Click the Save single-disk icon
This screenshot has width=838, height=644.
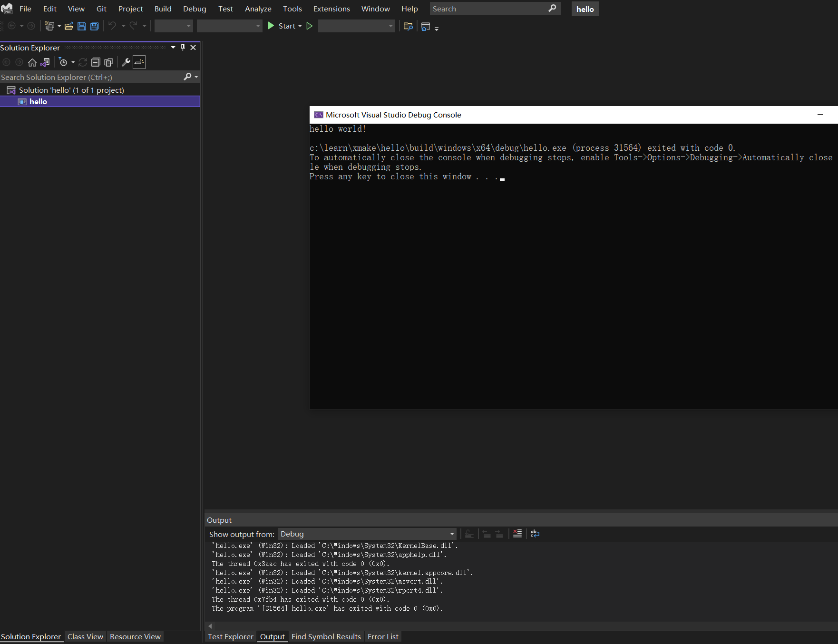point(82,26)
